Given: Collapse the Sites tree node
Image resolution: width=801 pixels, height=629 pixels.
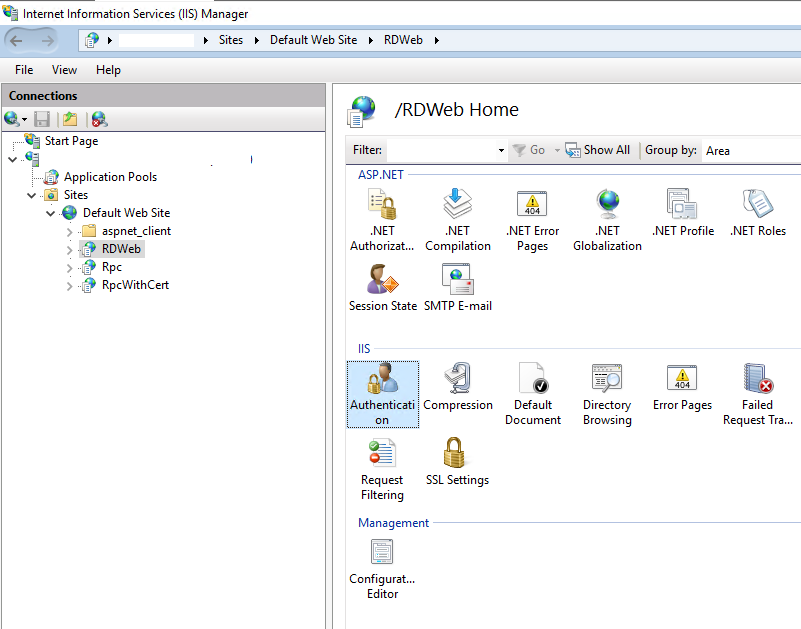Looking at the screenshot, I should point(32,195).
